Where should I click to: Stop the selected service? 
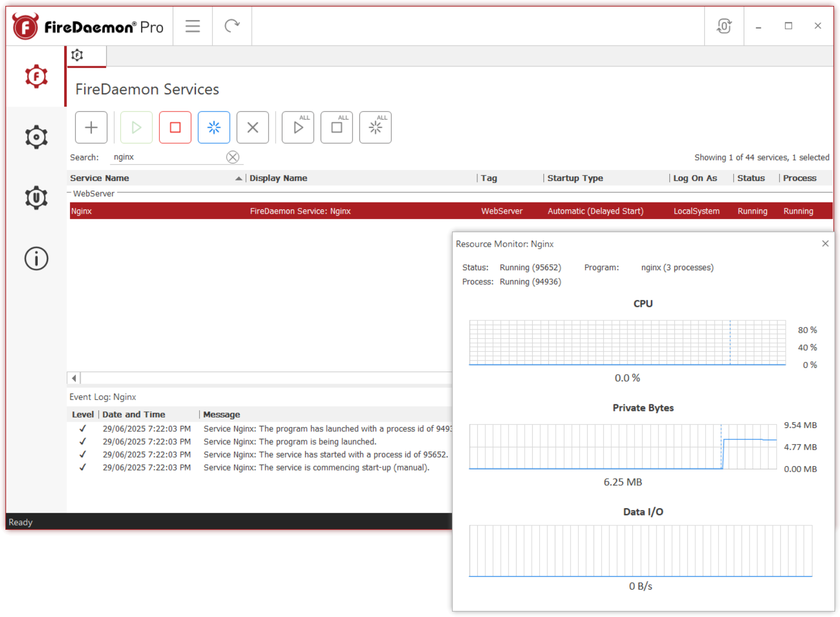(x=175, y=128)
